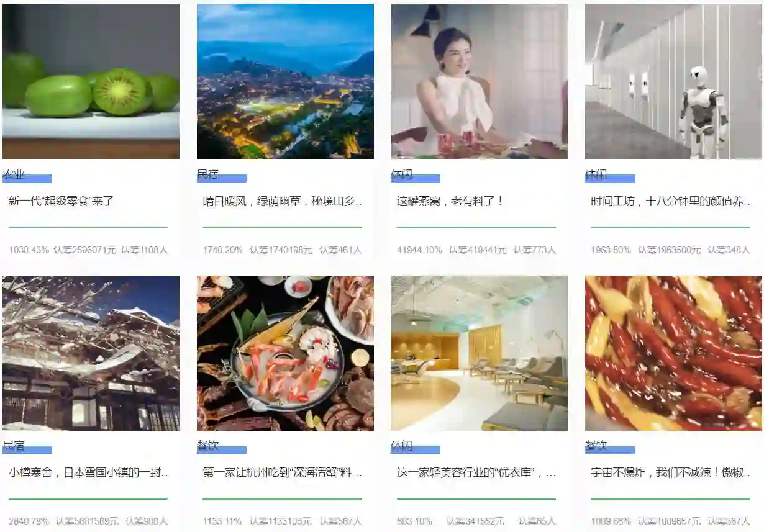Select the 餐饮 tag under seafood platter
The width and height of the screenshot is (764, 532).
208,446
